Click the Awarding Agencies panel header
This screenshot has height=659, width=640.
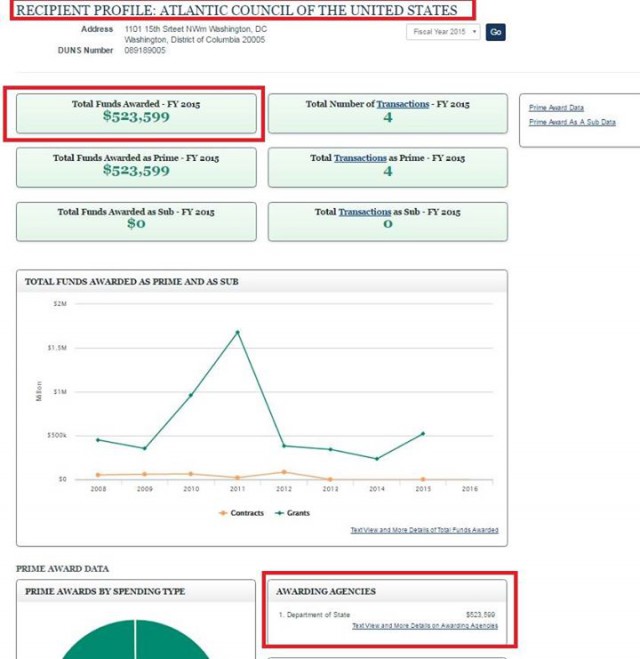coord(387,591)
